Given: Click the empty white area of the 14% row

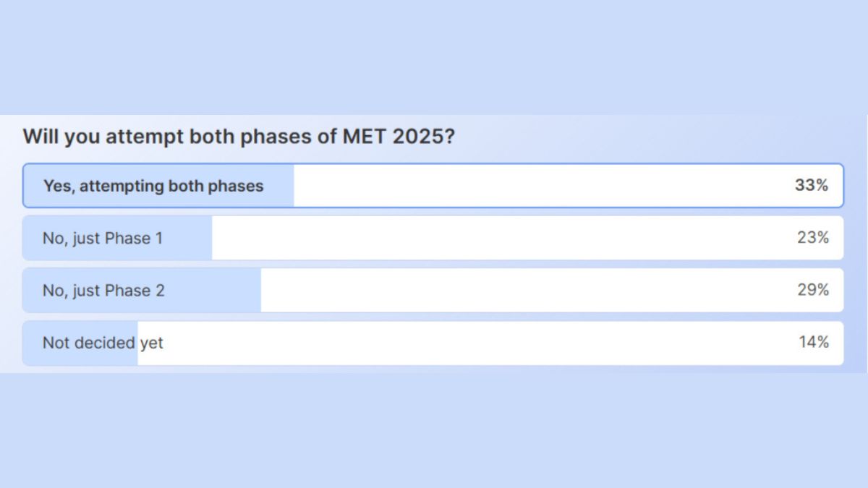Looking at the screenshot, I should click(x=470, y=343).
